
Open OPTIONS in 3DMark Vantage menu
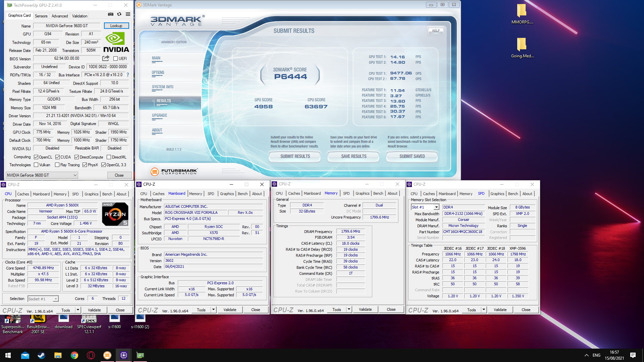[158, 72]
